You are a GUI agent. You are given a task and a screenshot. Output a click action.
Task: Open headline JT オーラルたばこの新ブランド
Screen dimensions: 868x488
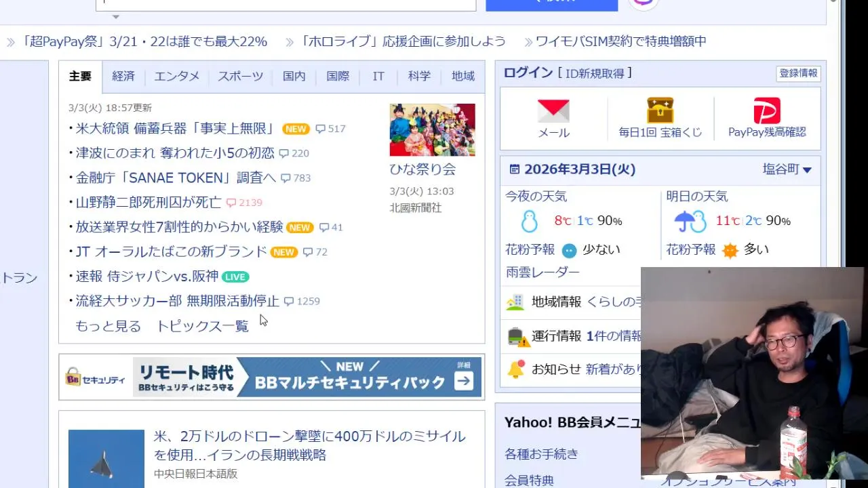(x=172, y=252)
